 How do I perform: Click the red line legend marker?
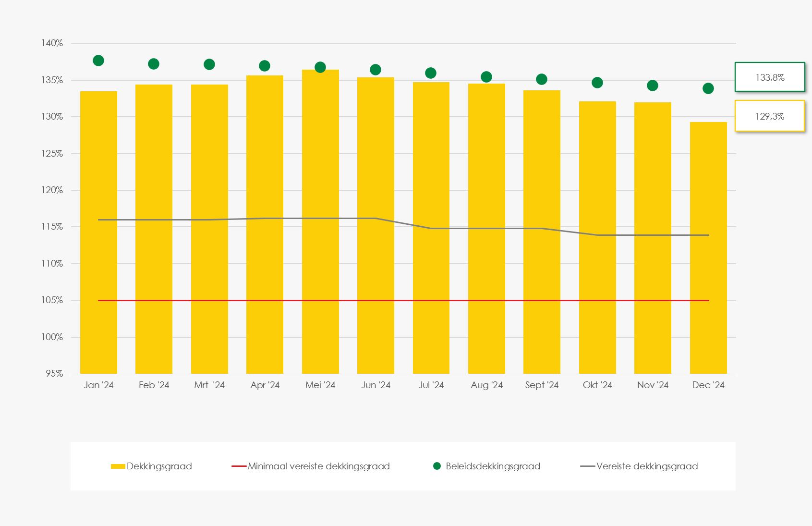coord(239,466)
